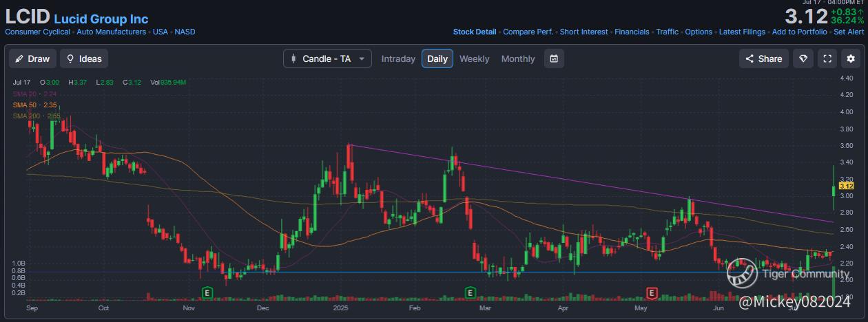Open the Options link

pos(699,32)
